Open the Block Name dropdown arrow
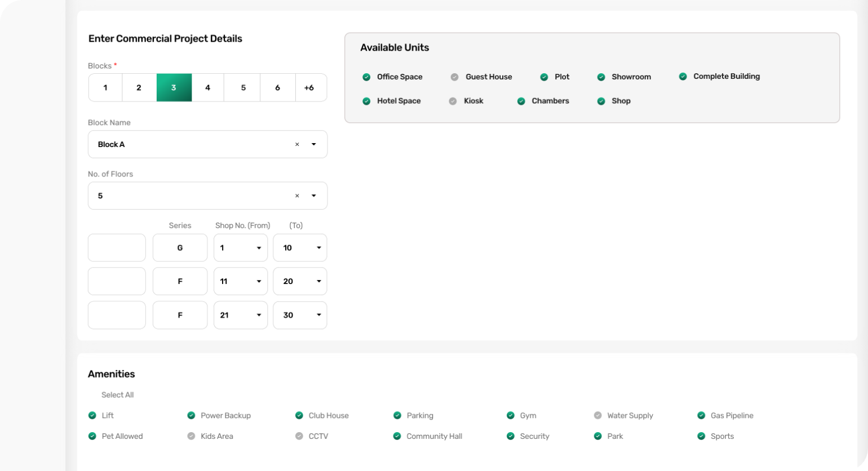868x471 pixels. [314, 145]
